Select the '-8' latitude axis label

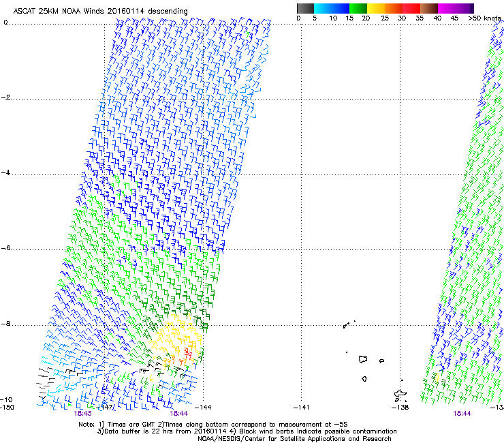[x=5, y=324]
